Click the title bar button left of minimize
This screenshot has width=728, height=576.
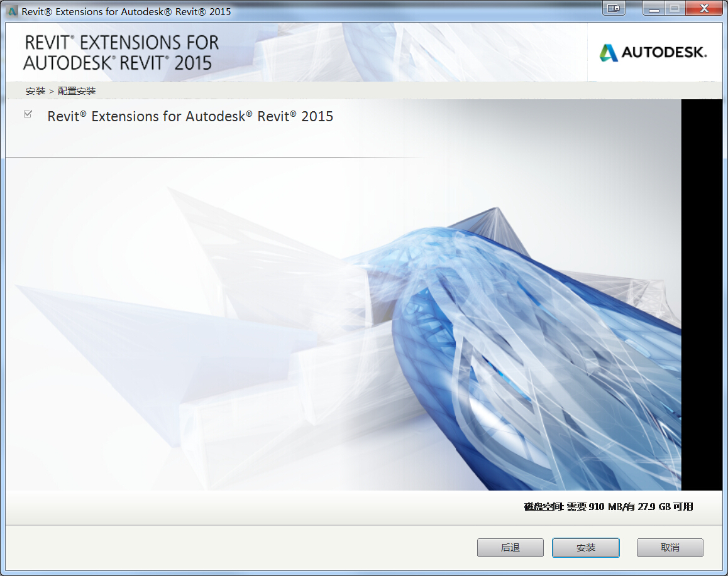[613, 9]
